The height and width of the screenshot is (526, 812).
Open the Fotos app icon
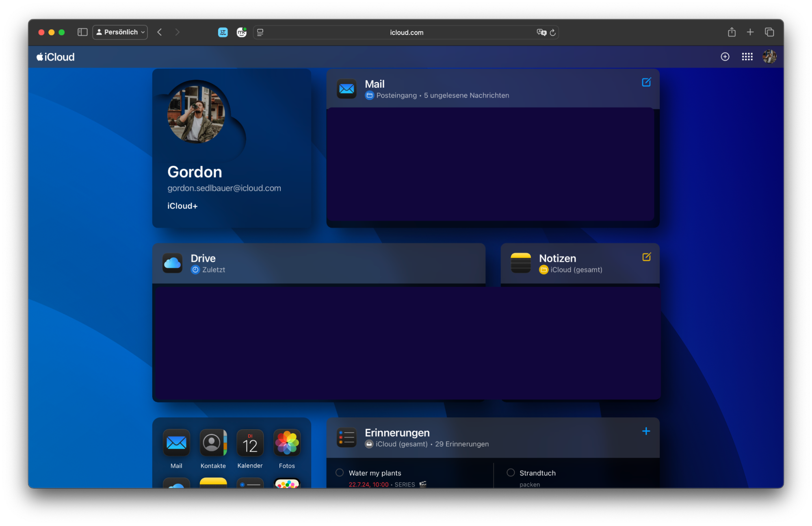coord(287,443)
